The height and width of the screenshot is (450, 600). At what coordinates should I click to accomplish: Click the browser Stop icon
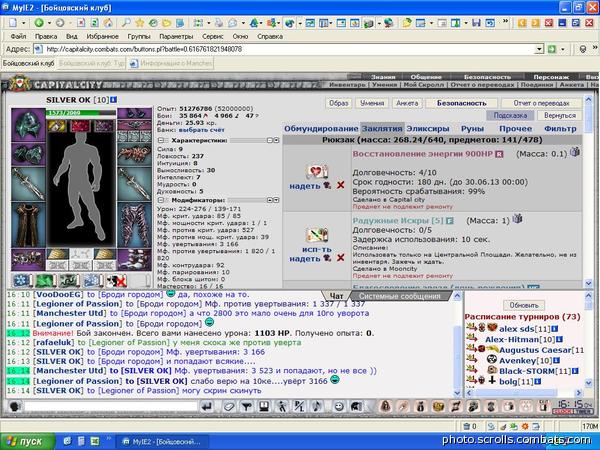81,23
